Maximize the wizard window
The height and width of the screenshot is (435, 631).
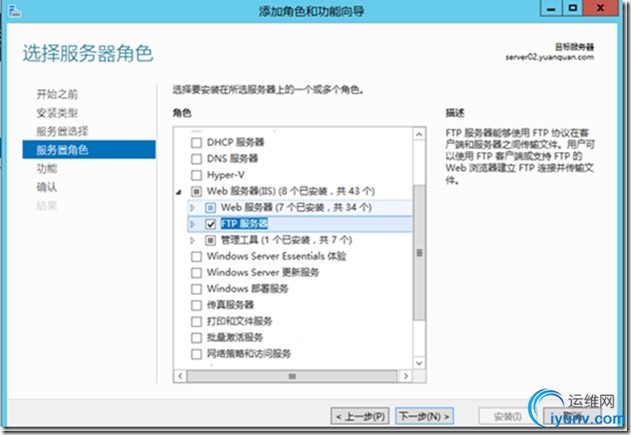[573, 8]
